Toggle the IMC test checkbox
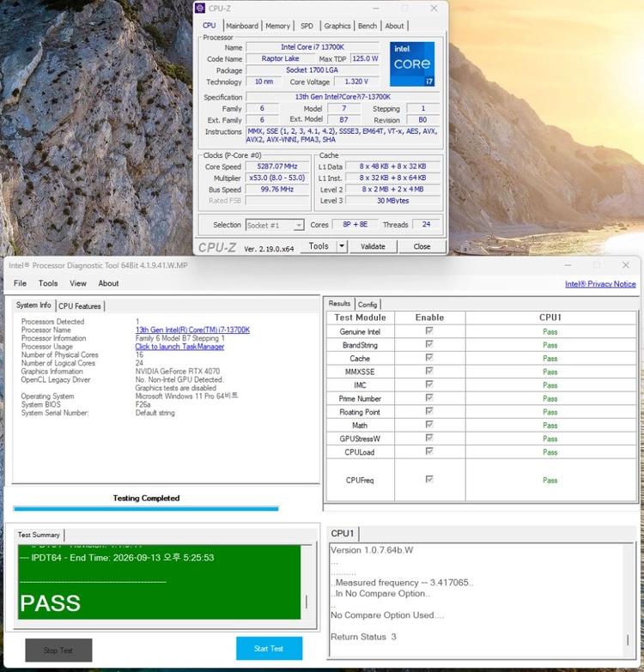Viewport: 644px width, 672px height. [429, 384]
